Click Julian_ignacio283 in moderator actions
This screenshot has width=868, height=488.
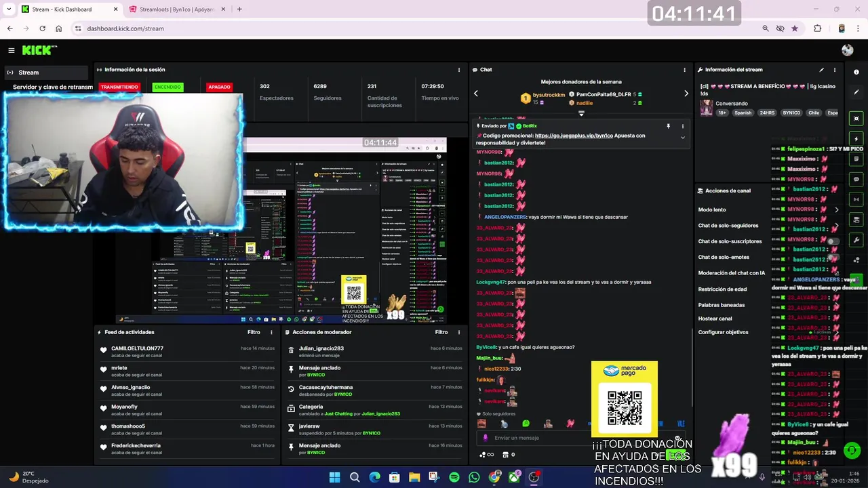(321, 348)
